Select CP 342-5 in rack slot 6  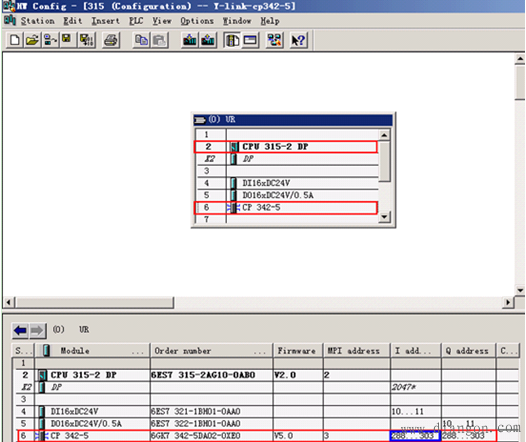click(286, 208)
